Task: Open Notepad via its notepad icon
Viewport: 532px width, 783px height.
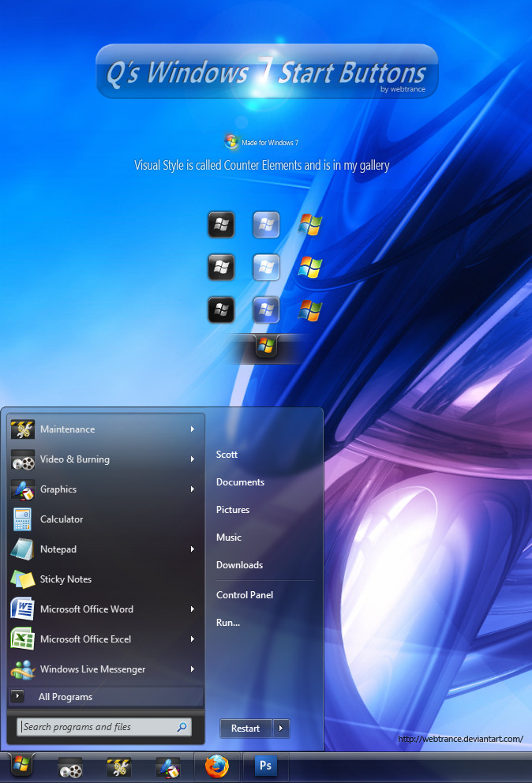Action: coord(22,549)
